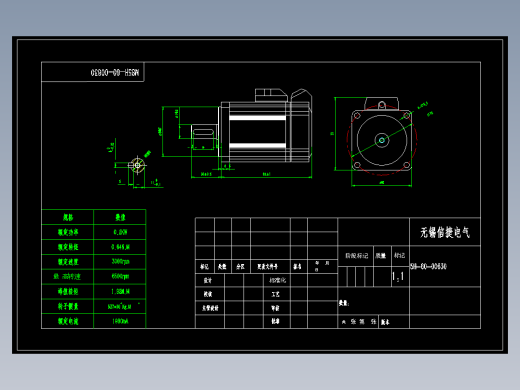Click the 版本 label in the title block

coord(385,322)
